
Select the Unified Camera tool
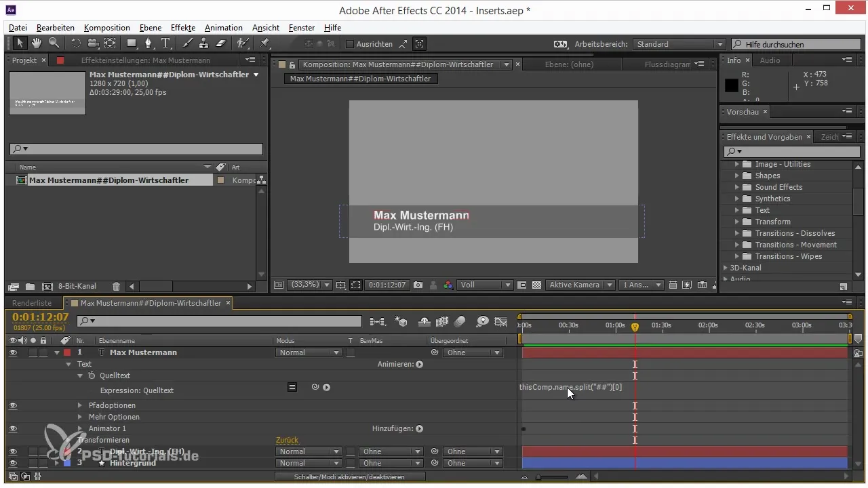[x=93, y=43]
